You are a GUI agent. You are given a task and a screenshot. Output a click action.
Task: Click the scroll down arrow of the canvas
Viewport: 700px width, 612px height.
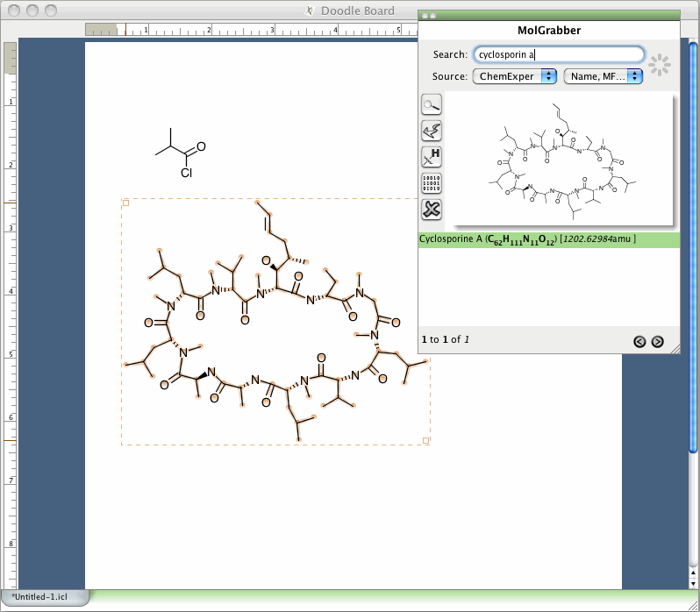(694, 581)
